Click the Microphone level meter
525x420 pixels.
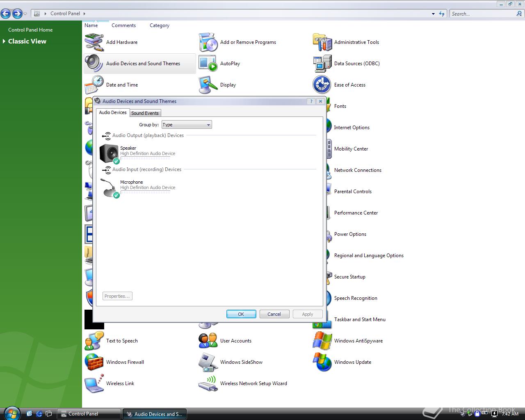(x=145, y=192)
